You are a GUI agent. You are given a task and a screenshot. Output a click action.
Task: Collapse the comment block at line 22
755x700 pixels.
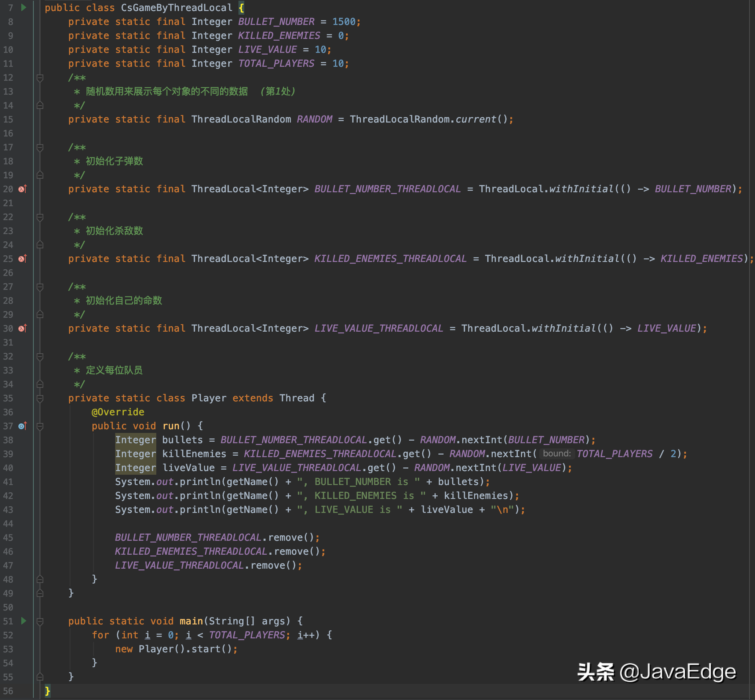tap(40, 217)
